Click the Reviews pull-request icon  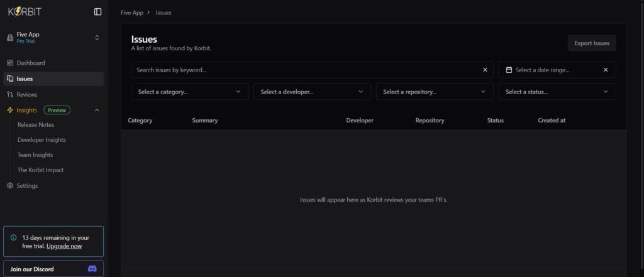point(10,94)
